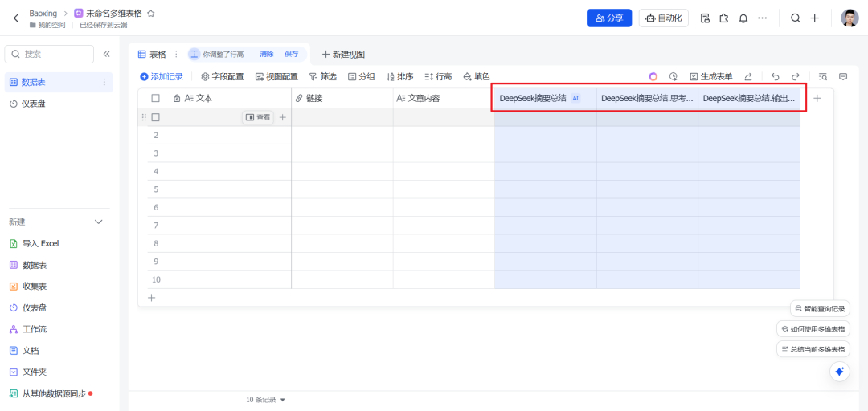Click the add new column plus icon
868x411 pixels.
(817, 98)
